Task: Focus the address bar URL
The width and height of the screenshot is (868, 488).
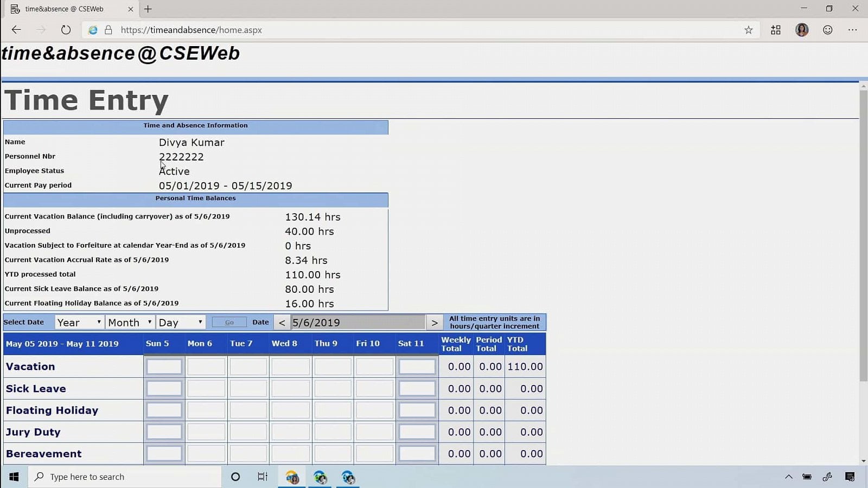Action: pos(191,30)
